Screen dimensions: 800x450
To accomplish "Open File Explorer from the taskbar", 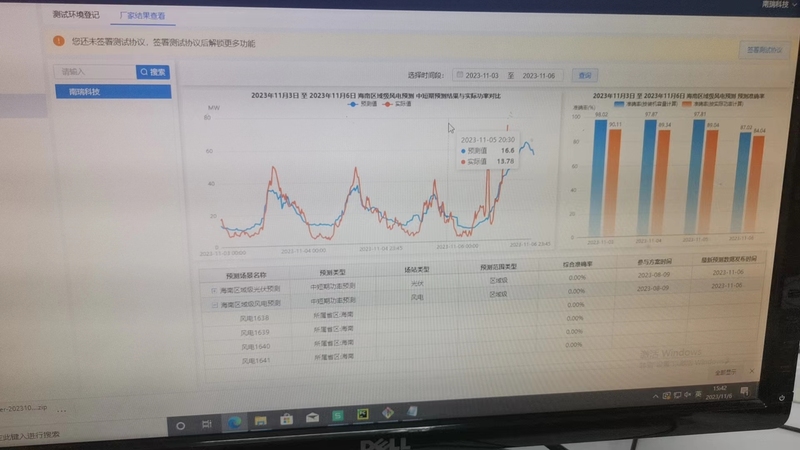I will pos(261,420).
